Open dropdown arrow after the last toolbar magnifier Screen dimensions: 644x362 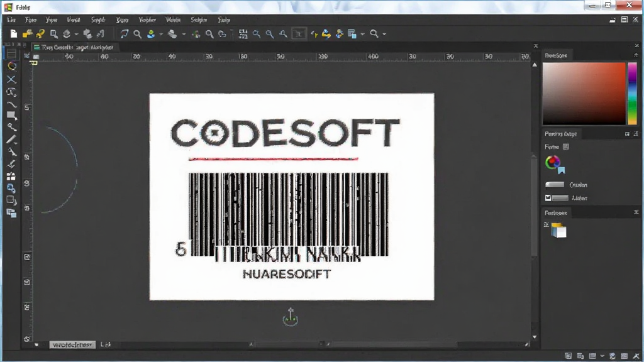384,34
